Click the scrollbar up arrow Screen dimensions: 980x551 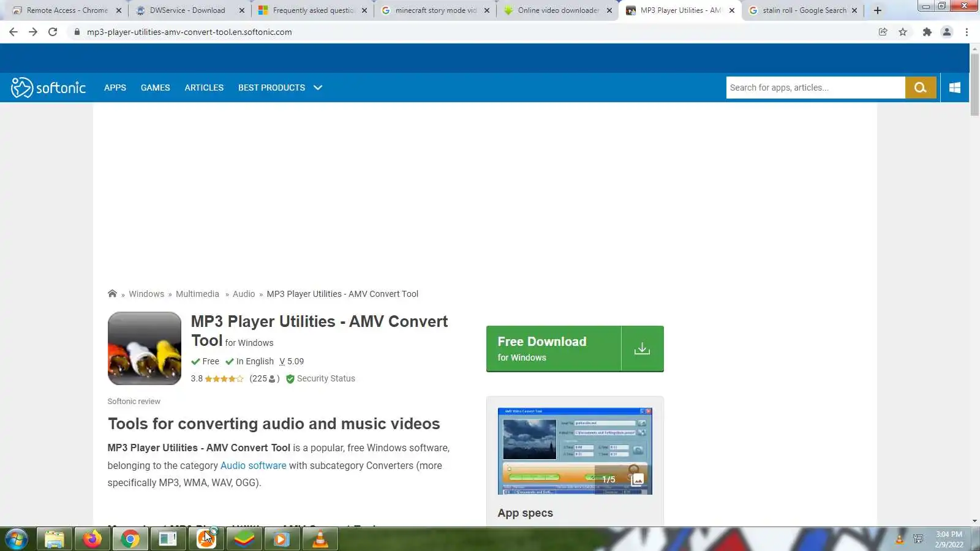[x=974, y=48]
